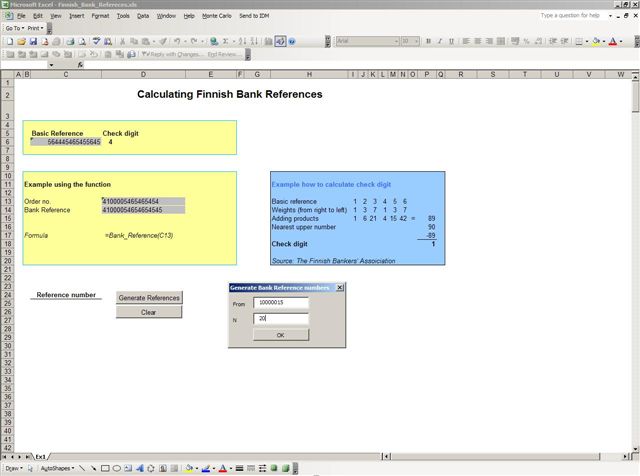The height and width of the screenshot is (476, 640).
Task: Select the Line drawing tool
Action: pyautogui.click(x=82, y=468)
